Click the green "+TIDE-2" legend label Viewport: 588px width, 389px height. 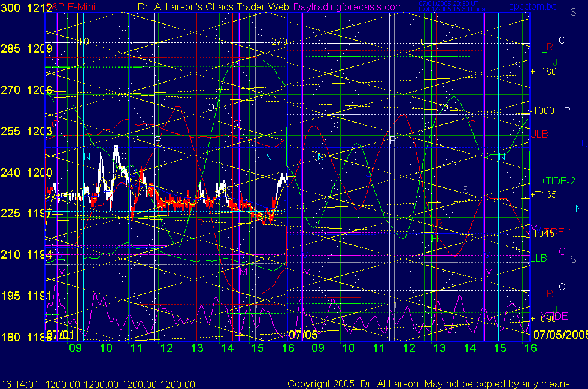click(x=558, y=181)
